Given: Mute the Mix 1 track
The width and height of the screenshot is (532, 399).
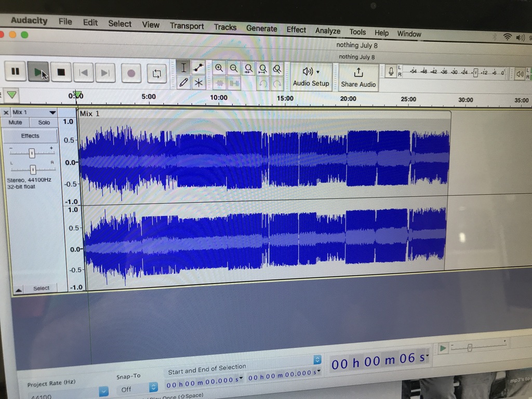Looking at the screenshot, I should click(x=15, y=122).
